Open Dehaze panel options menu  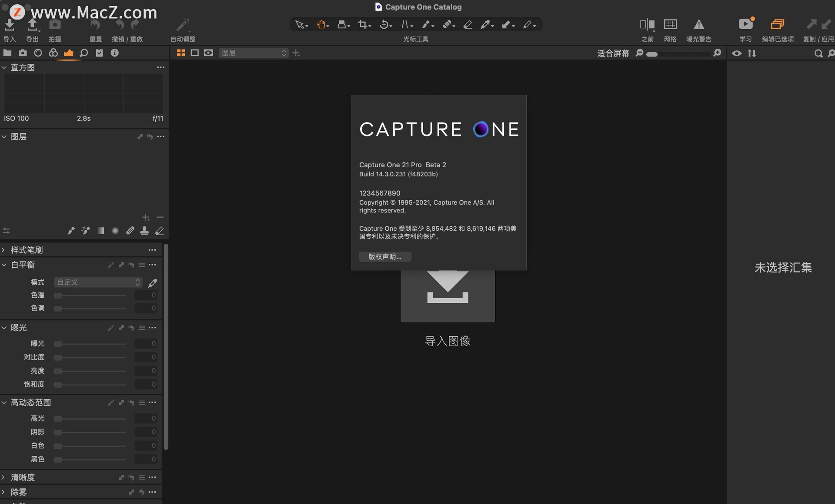152,492
